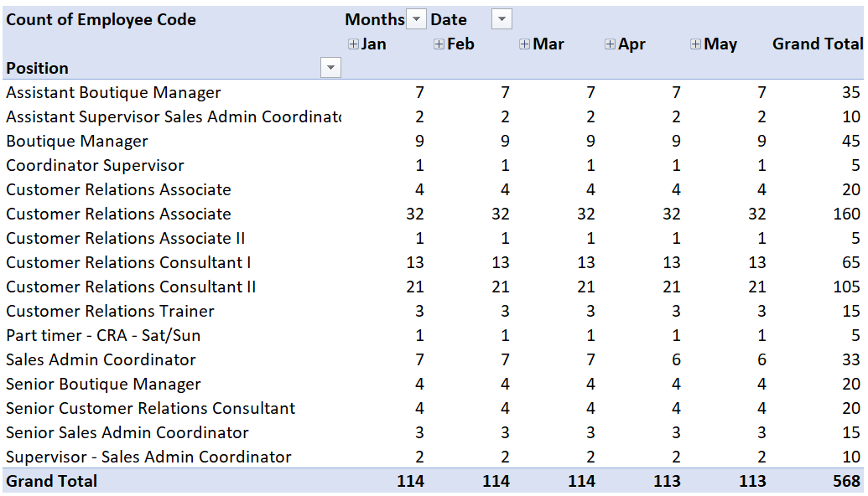The image size is (868, 496).
Task: Select the Senior Boutique Manager row label
Action: 103,385
